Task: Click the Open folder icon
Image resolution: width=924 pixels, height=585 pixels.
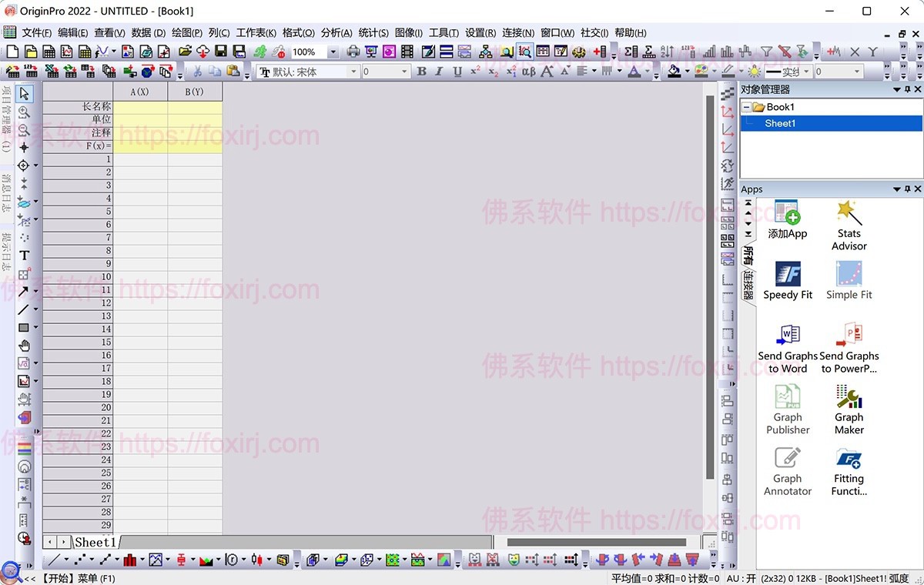Action: [185, 52]
